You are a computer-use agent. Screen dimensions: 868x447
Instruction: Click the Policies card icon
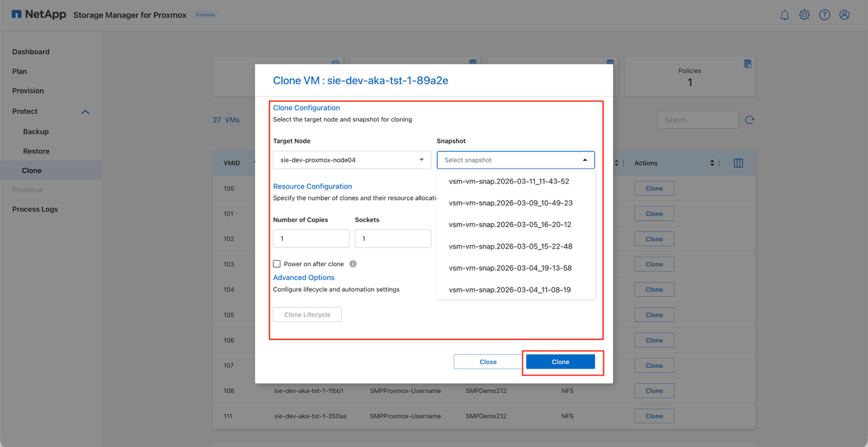[x=747, y=63]
